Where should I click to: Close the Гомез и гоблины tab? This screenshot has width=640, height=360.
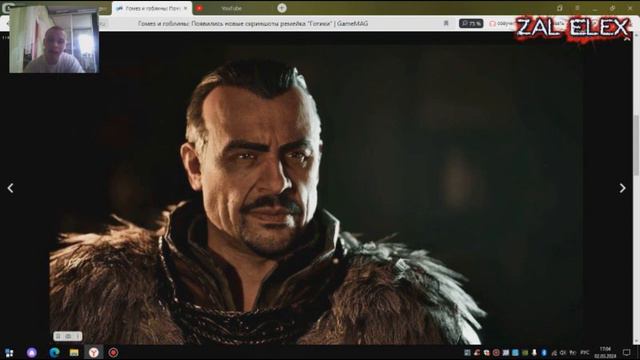(x=186, y=8)
